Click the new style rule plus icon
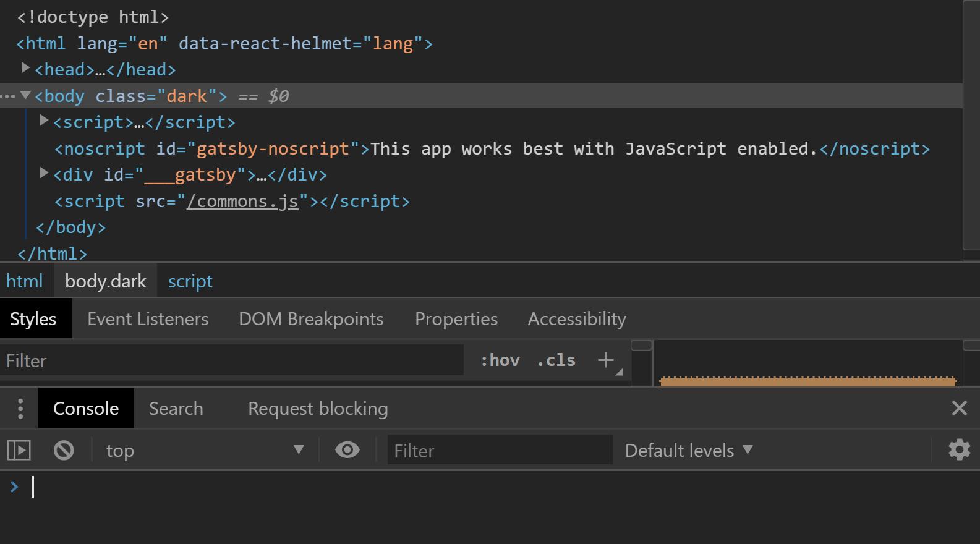This screenshot has width=980, height=544. [x=606, y=360]
